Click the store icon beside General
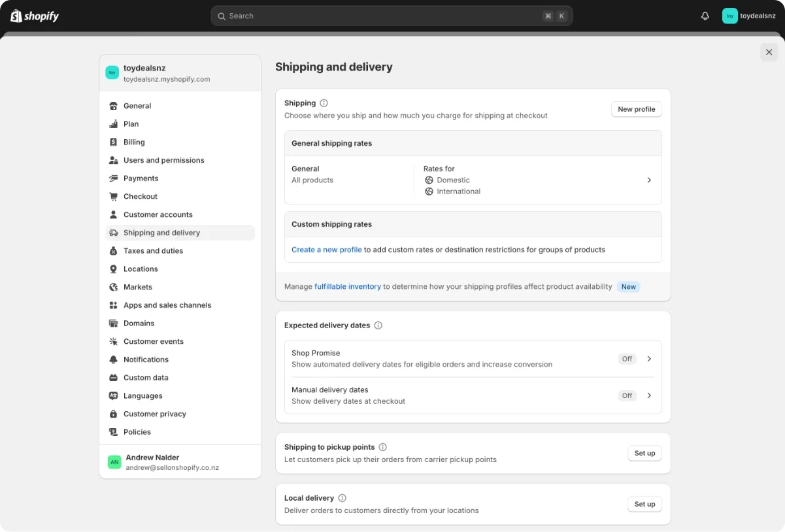 click(x=113, y=106)
